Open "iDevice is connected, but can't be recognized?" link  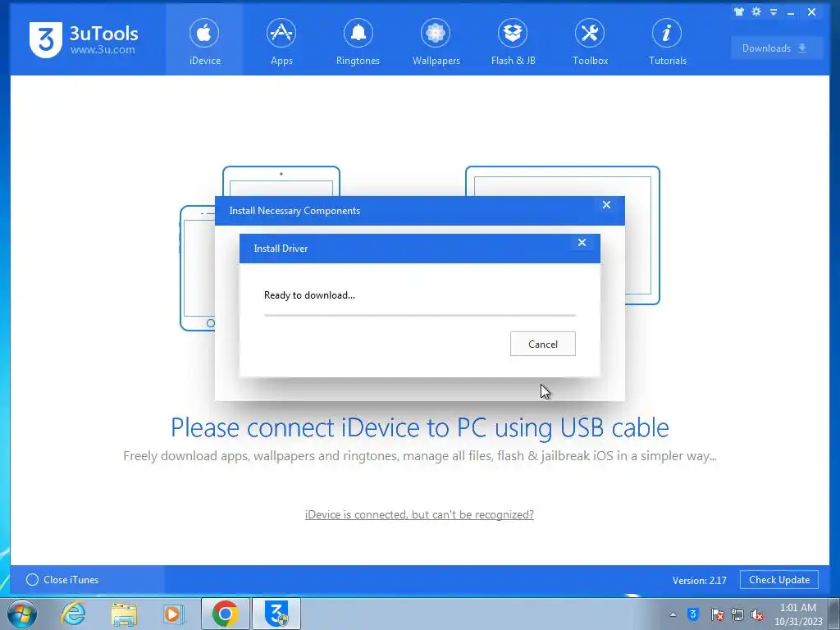[x=419, y=514]
